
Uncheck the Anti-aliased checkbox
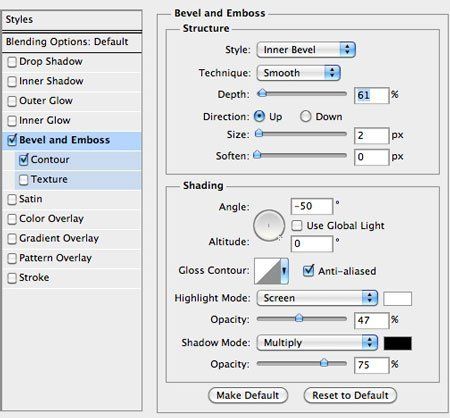point(308,270)
